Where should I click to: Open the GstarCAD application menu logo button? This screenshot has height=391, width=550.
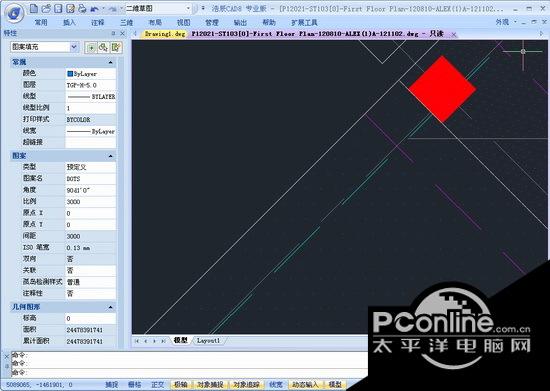click(14, 13)
